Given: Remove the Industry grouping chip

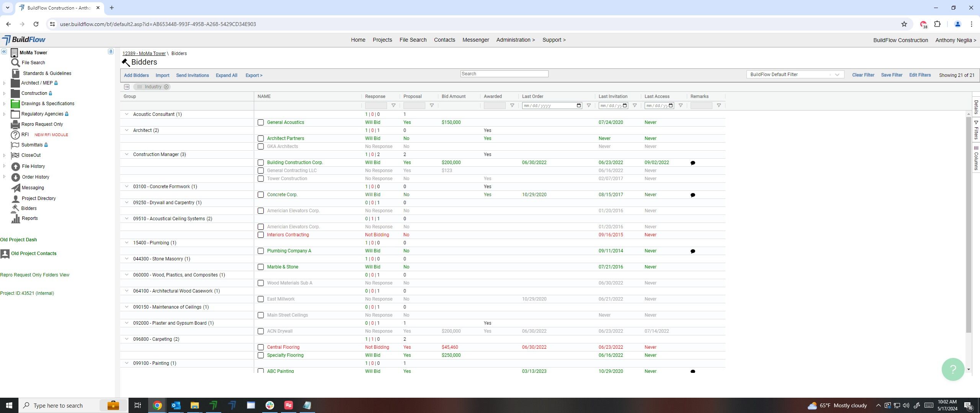Looking at the screenshot, I should pos(166,87).
